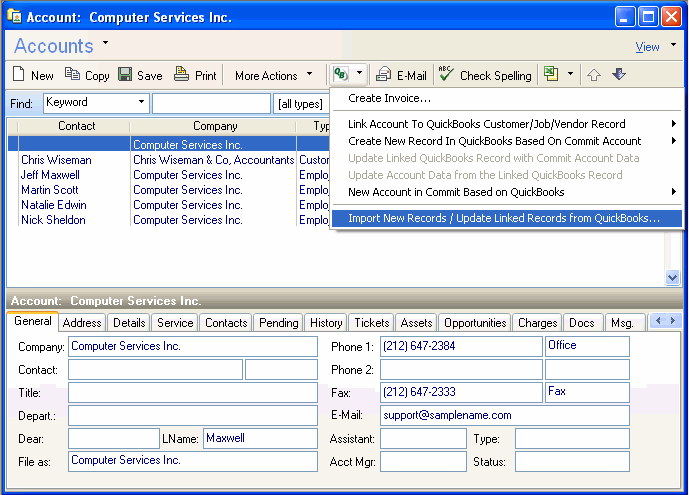Viewport: 690px width, 495px height.
Task: Click the Print toolbar icon
Action: (181, 75)
